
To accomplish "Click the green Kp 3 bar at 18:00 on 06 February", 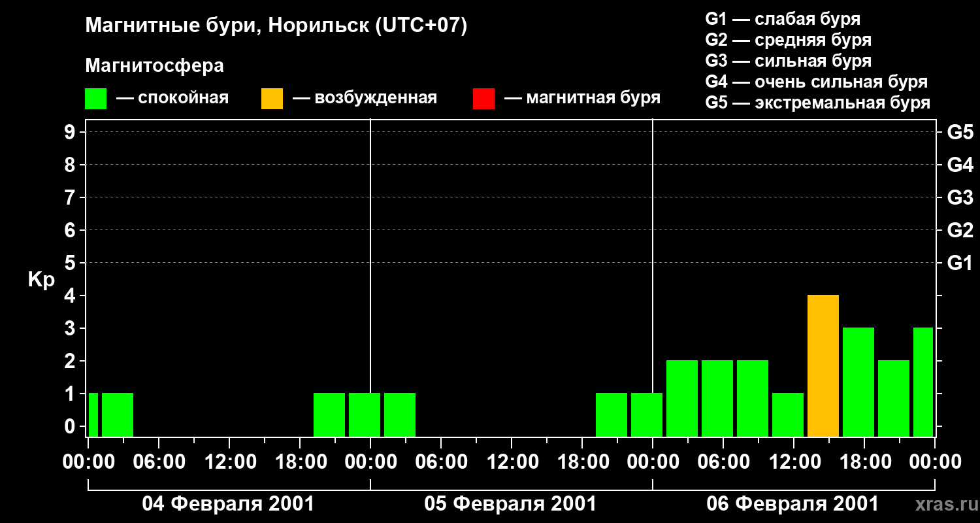I will [858, 382].
